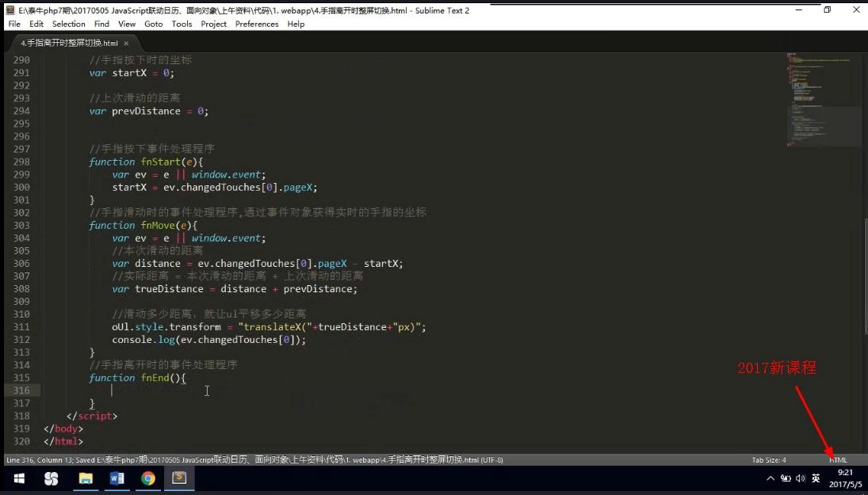Click the Windows Start button
The width and height of the screenshot is (868, 495).
(17, 478)
